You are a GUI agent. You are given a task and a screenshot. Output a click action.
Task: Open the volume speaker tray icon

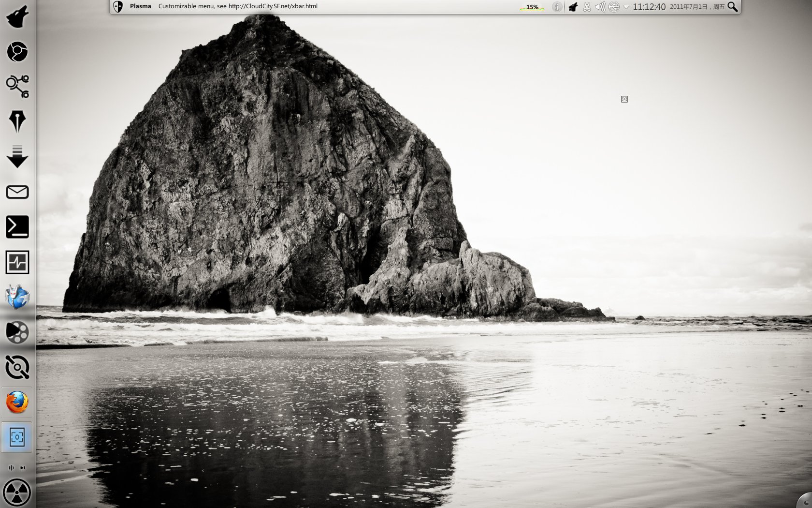coord(600,7)
